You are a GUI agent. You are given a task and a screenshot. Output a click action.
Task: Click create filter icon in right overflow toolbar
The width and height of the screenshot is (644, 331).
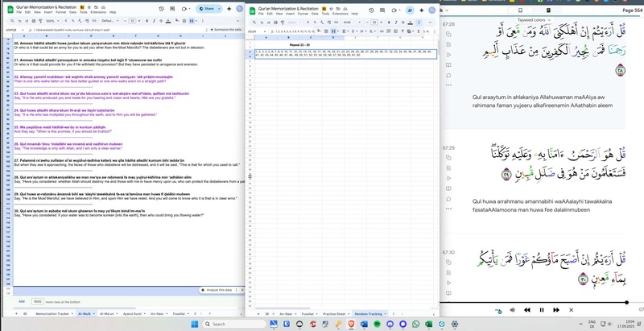[x=402, y=31]
